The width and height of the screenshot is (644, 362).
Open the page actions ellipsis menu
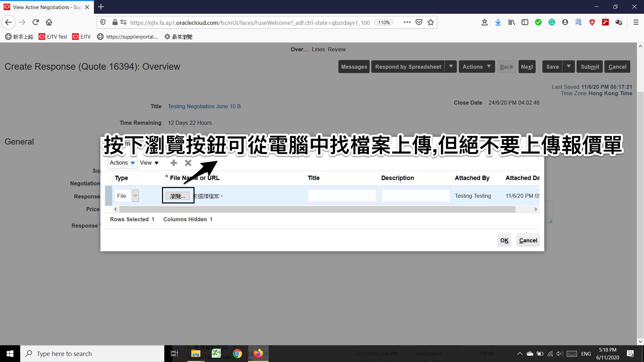coord(407,22)
